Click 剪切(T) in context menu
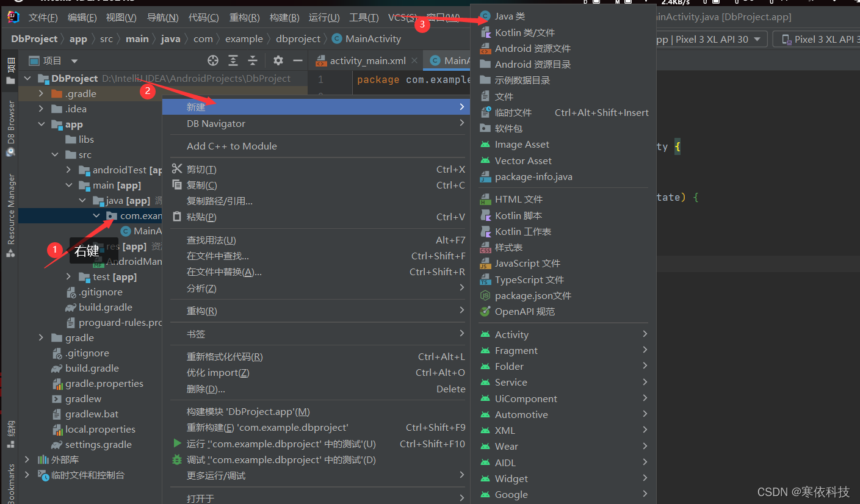The height and width of the screenshot is (504, 860). [x=317, y=169]
